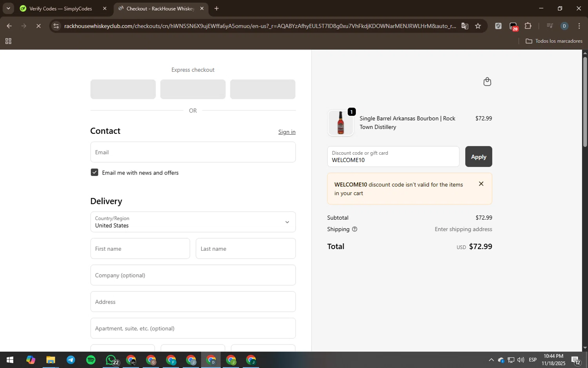Edit the discount code field WELCOME10
The height and width of the screenshot is (368, 588).
coord(393,157)
